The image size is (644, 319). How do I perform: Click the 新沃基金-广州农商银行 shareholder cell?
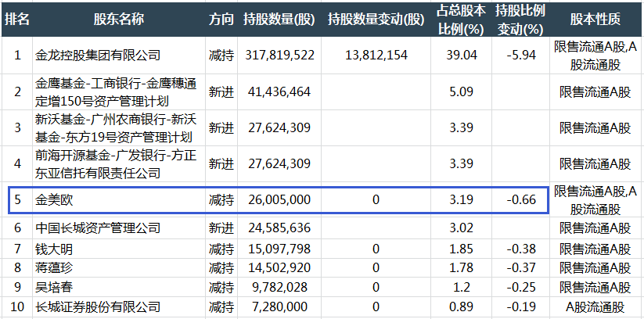click(x=119, y=127)
